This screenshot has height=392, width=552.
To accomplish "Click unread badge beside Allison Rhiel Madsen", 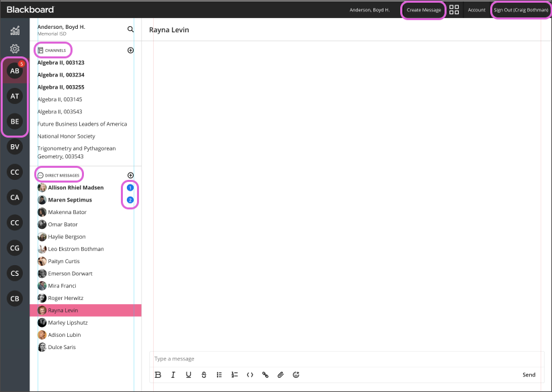I will coord(130,187).
